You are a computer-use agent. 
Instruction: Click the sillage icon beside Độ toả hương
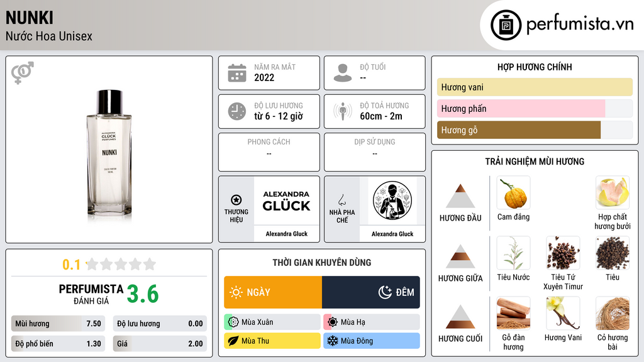343,111
